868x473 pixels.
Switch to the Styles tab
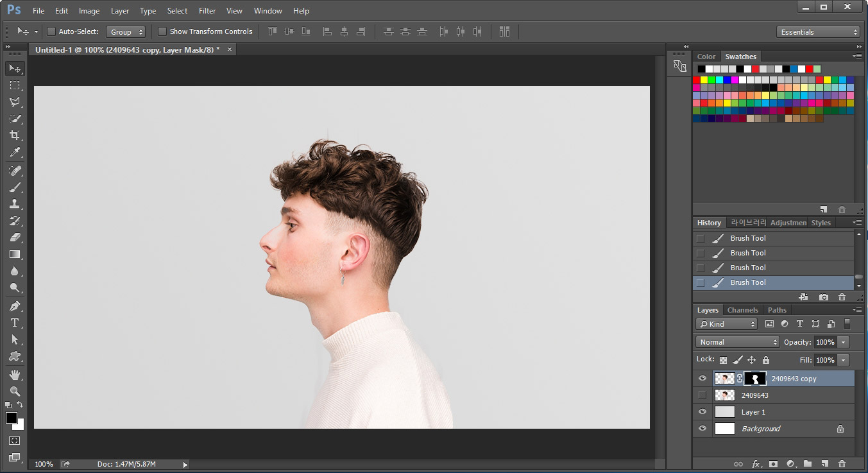click(821, 223)
